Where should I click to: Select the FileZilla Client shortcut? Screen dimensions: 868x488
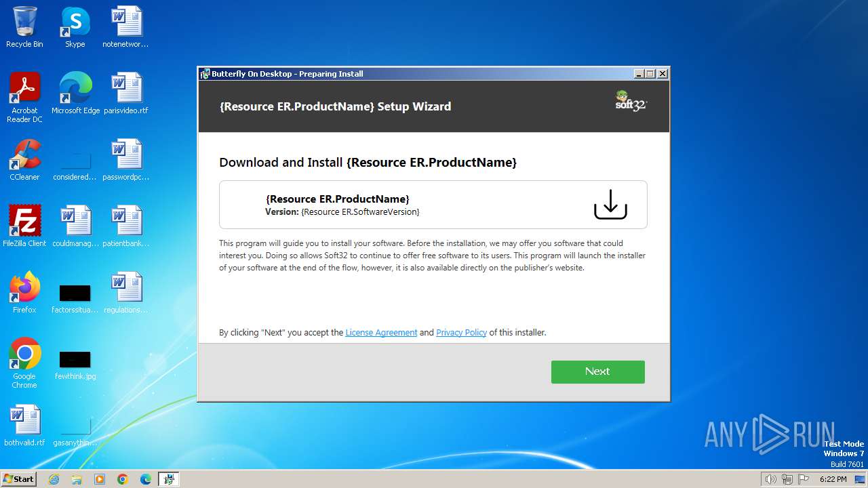[24, 226]
